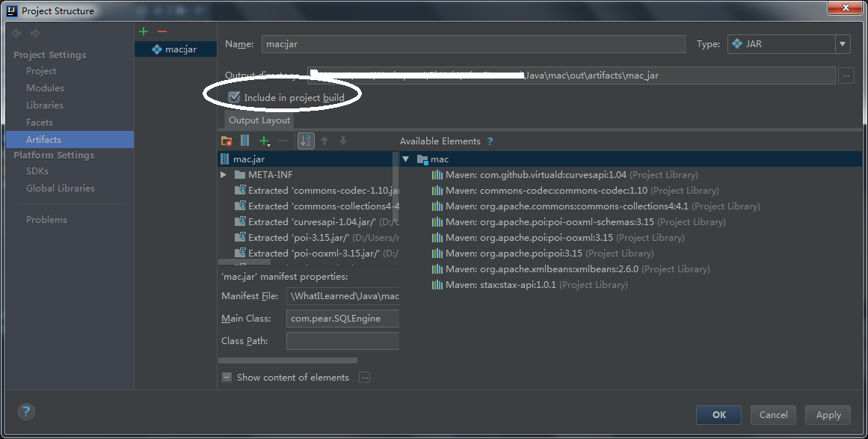The height and width of the screenshot is (439, 868).
Task: Click the extracted commons-codec-1.10.jar icon
Action: (240, 191)
